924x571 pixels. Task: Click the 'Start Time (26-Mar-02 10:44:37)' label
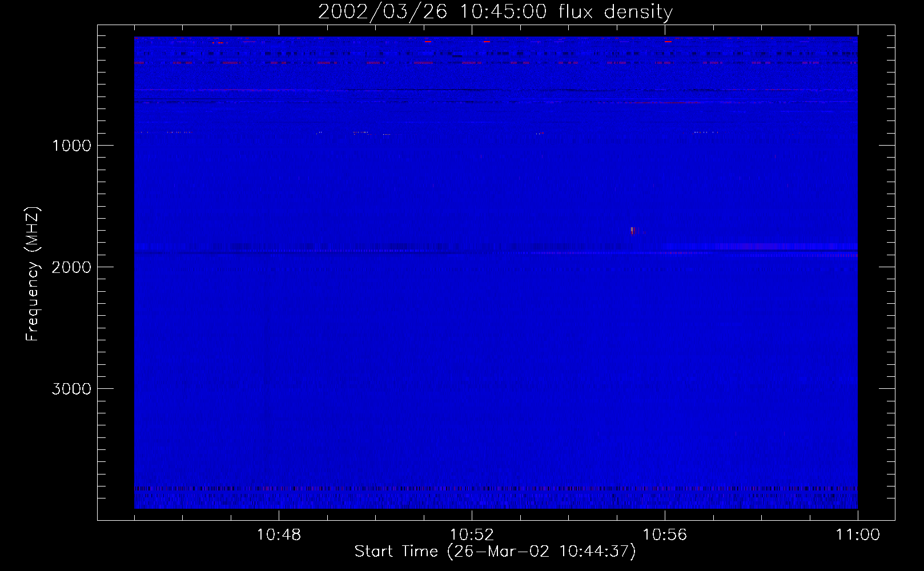tap(495, 552)
